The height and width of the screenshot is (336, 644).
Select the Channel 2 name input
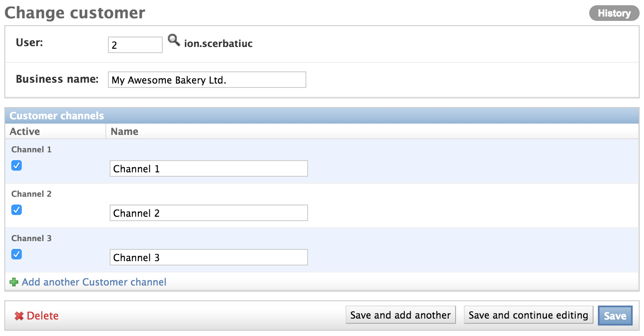click(x=208, y=213)
